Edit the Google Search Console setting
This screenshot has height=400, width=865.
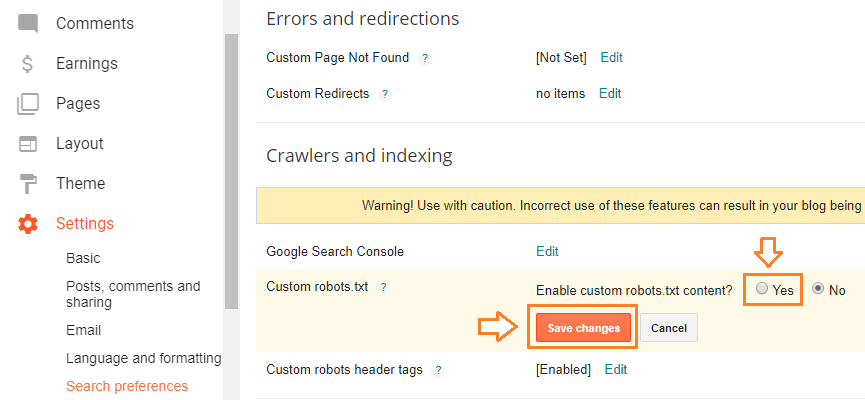coord(547,252)
